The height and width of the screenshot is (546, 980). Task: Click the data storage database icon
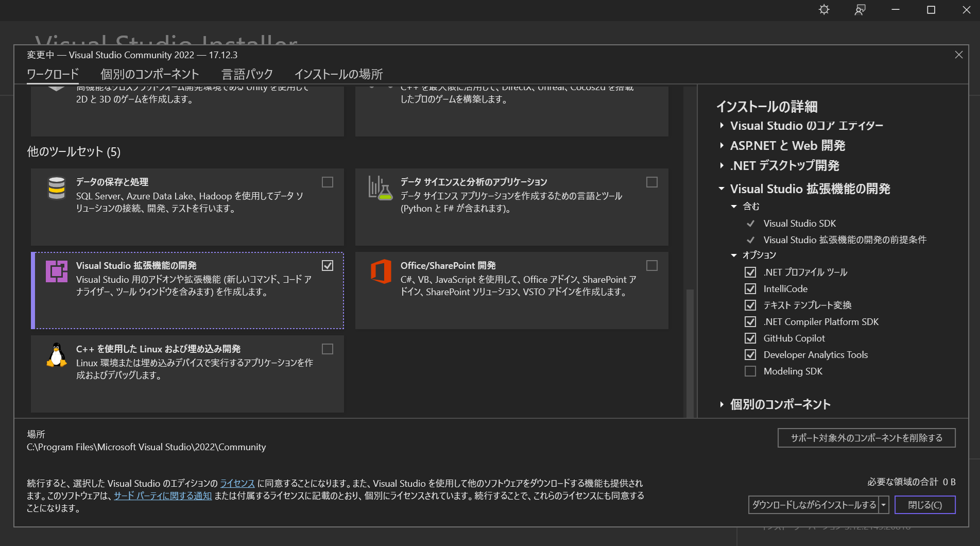57,188
